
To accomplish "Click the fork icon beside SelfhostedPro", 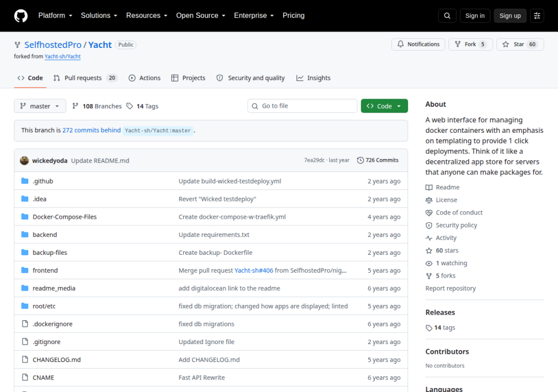I will pos(17,45).
